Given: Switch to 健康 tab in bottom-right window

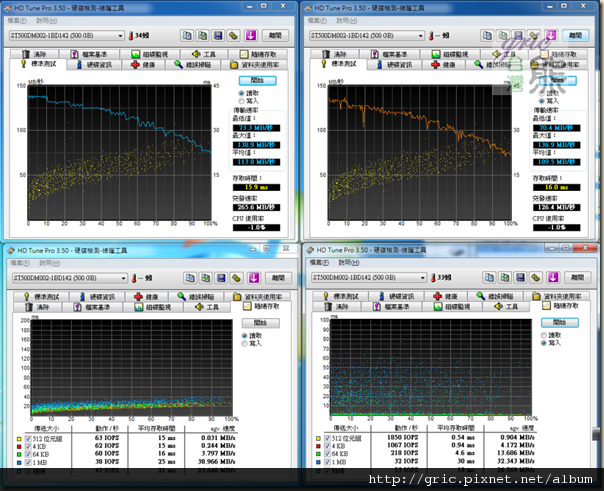Looking at the screenshot, I should pyautogui.click(x=446, y=296).
